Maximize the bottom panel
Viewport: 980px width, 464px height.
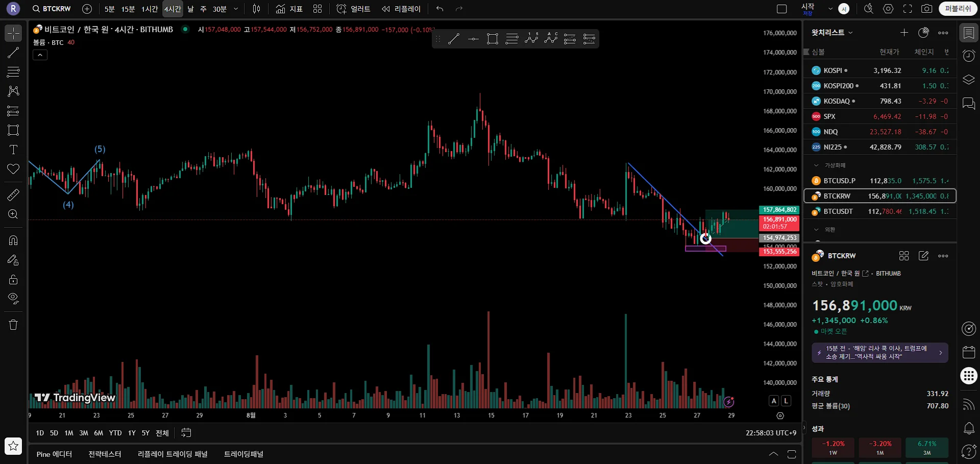[x=792, y=454]
